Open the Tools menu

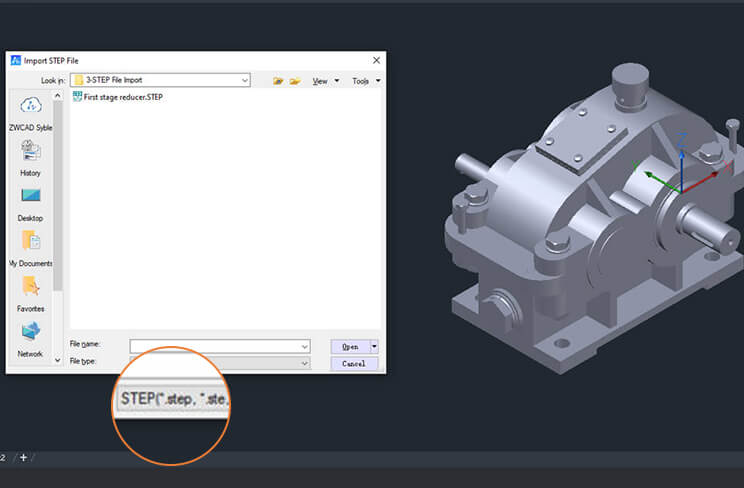coord(364,81)
